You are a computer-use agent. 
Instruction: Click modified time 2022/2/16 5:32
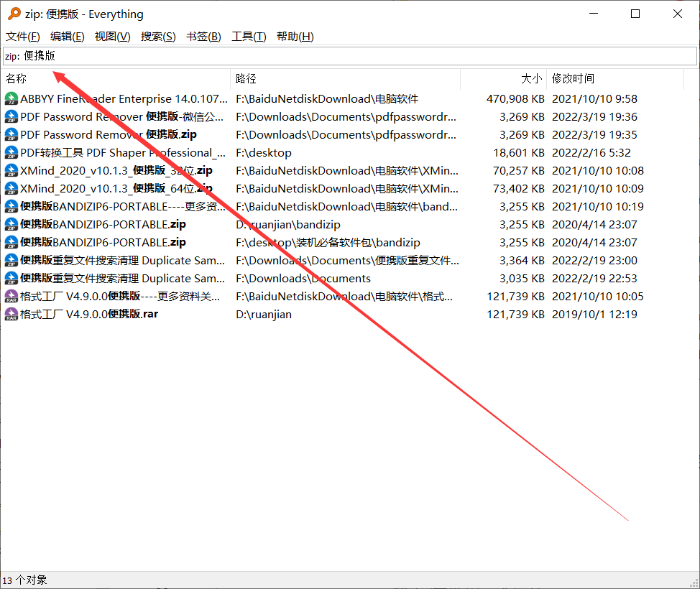pos(591,152)
